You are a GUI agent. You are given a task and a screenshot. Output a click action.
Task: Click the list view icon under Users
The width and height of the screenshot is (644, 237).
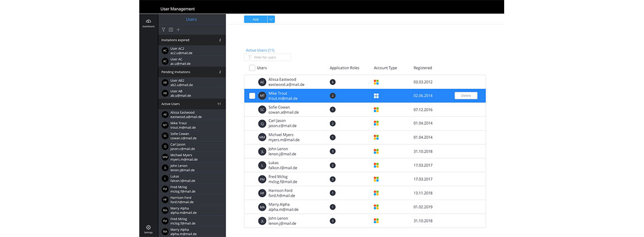point(171,30)
